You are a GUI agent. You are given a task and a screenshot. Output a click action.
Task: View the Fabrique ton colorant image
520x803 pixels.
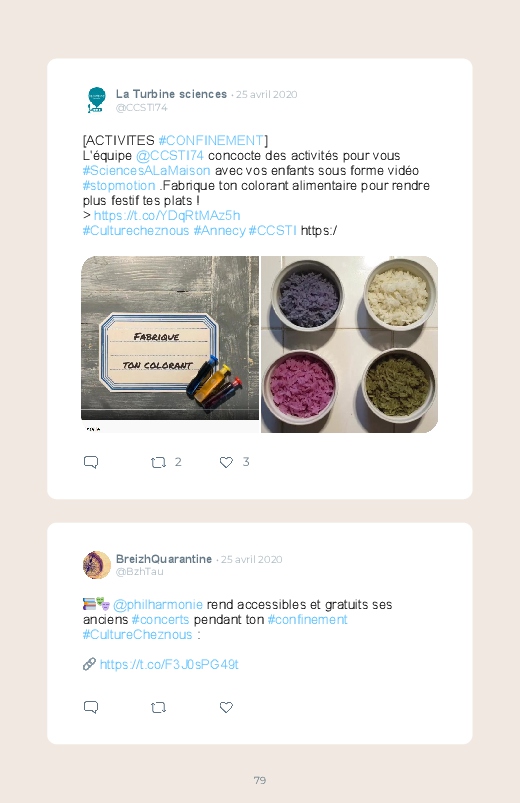[170, 344]
